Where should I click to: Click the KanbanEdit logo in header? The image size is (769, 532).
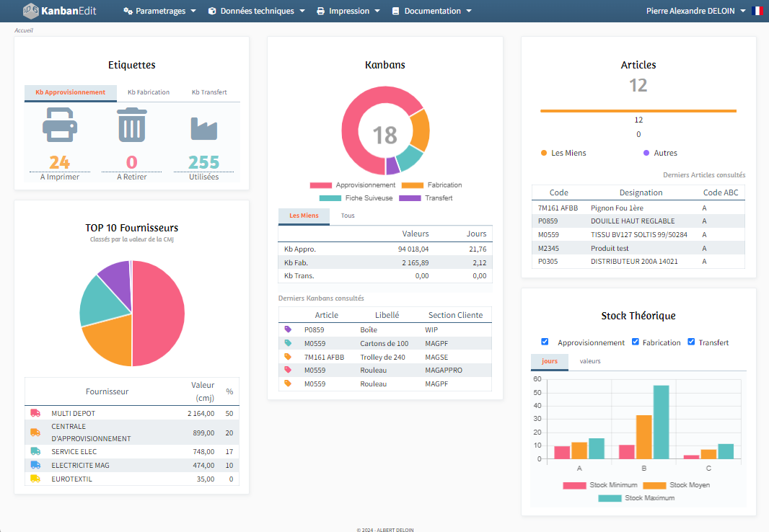[x=59, y=11]
